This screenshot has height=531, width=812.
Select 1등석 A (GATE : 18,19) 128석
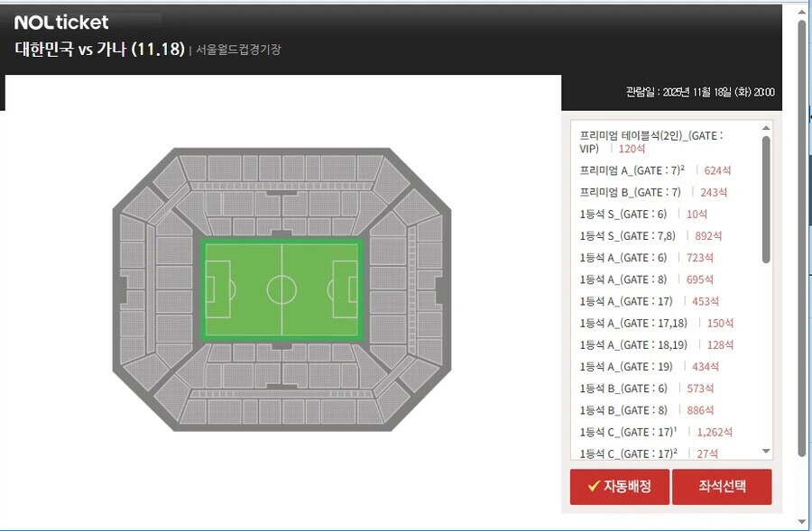[656, 344]
